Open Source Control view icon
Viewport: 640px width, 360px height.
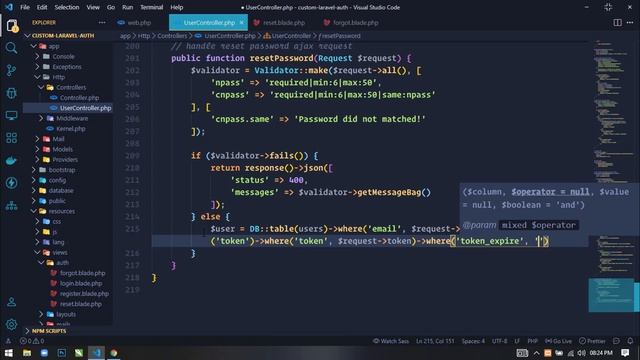coord(11,70)
